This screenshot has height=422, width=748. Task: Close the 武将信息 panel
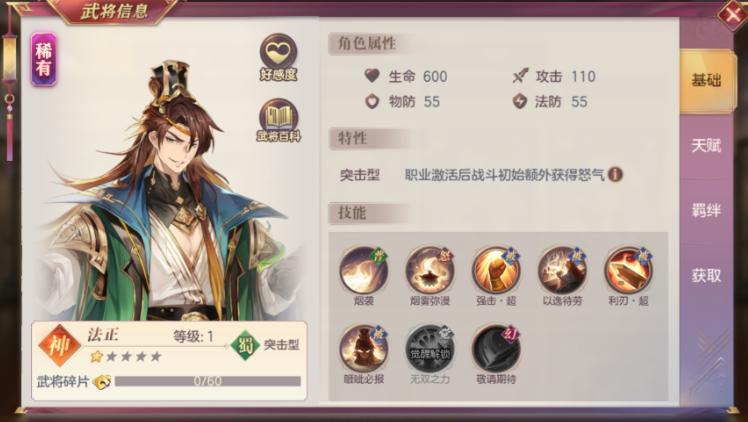tap(733, 15)
